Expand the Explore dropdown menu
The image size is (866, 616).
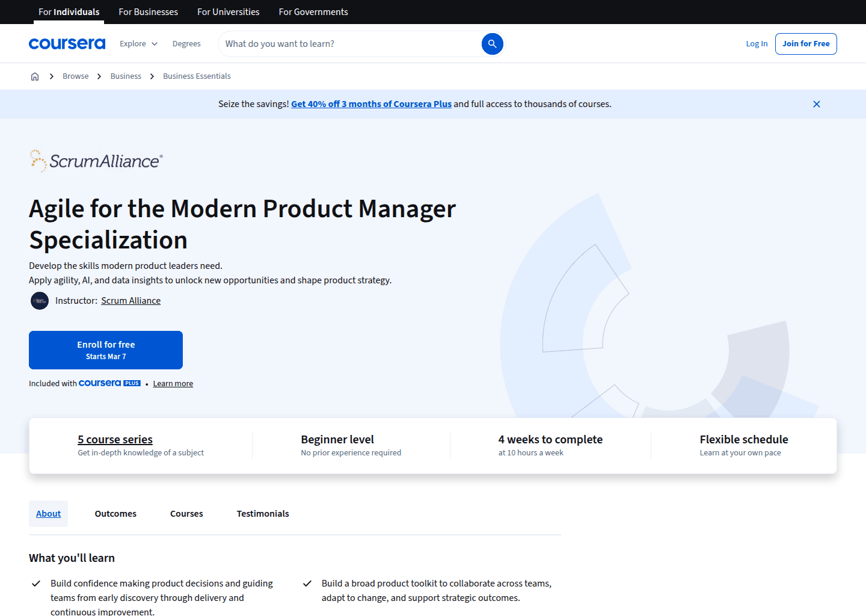click(138, 44)
